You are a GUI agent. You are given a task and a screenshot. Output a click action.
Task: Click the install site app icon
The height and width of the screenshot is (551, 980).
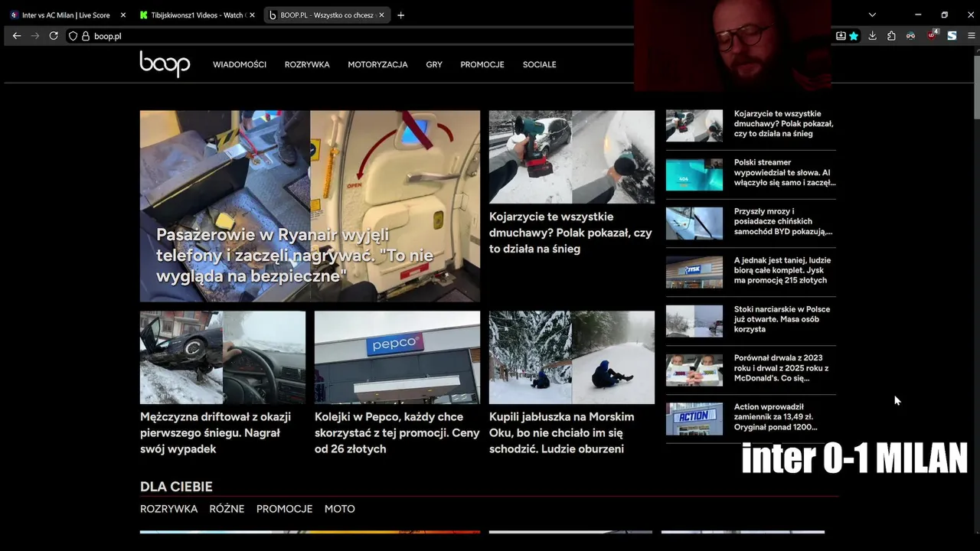tap(841, 36)
